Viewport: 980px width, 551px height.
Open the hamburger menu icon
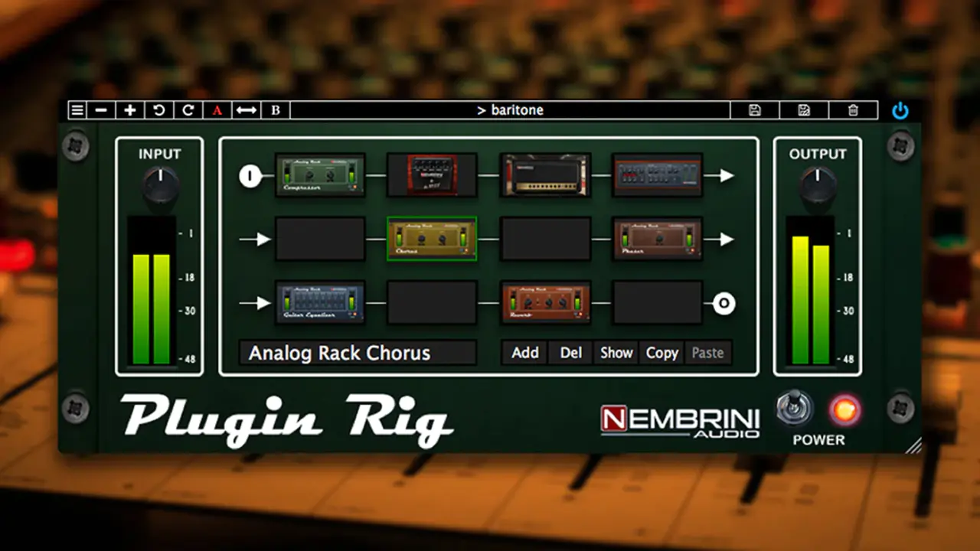point(77,110)
